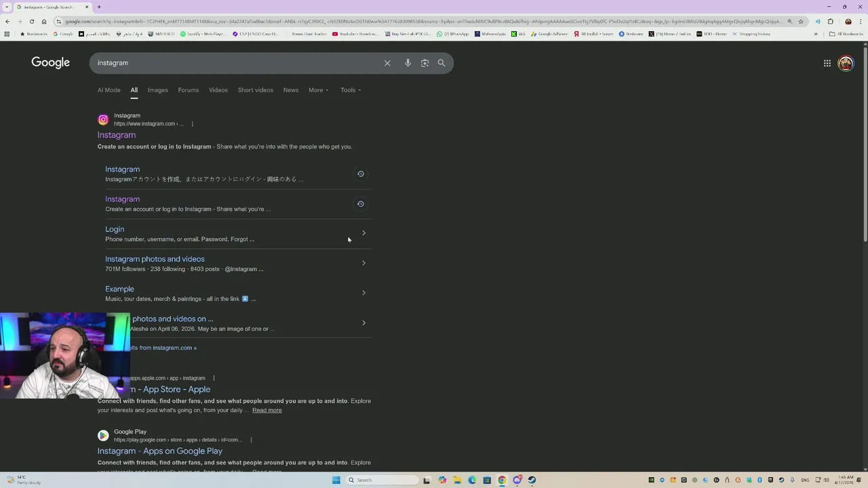Open the More search filters dropdown
Screen dimensions: 868x488
pyautogui.click(x=318, y=90)
